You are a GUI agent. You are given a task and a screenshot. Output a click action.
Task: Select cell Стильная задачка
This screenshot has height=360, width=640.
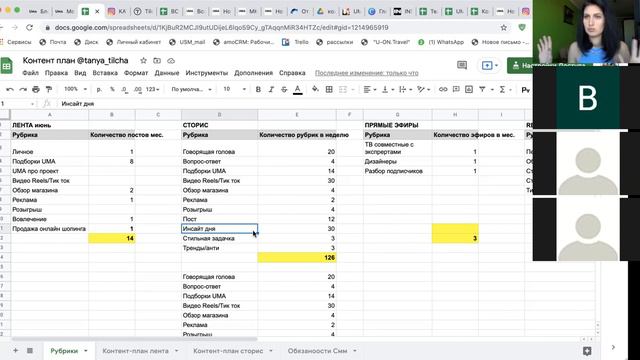click(x=219, y=238)
